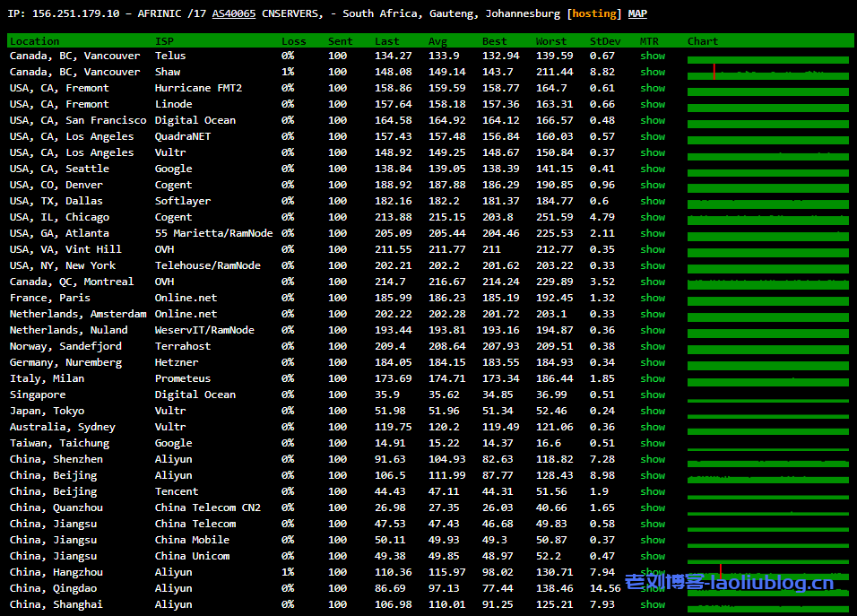Show MTR for Vultr Sydney row
This screenshot has width=857, height=616.
coord(653,427)
